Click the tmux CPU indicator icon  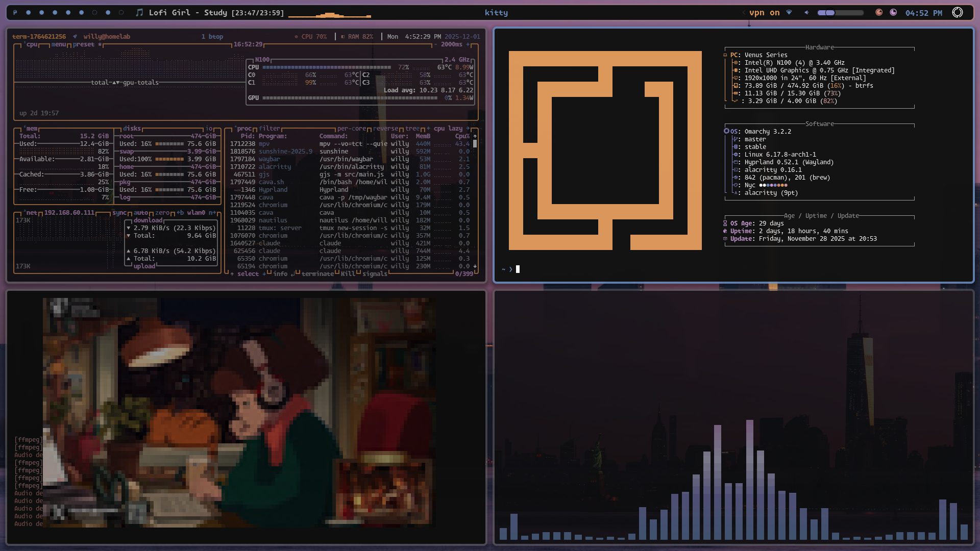point(296,37)
